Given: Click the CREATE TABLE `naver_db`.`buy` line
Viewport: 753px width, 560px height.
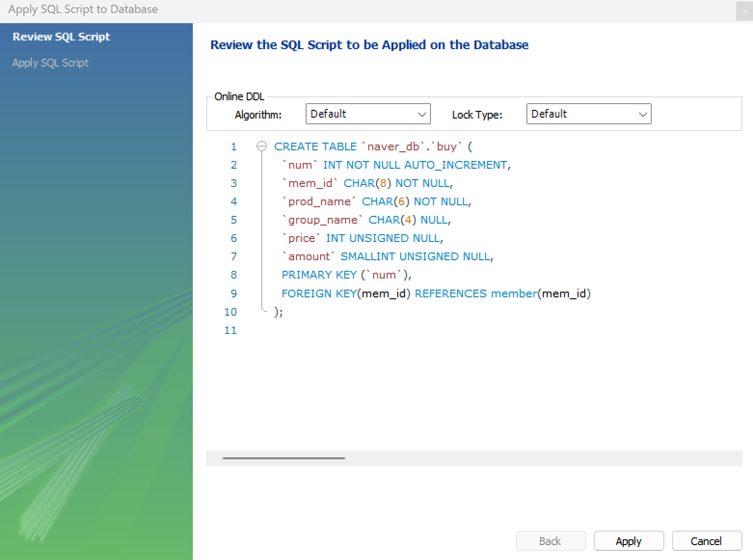Looking at the screenshot, I should [373, 147].
